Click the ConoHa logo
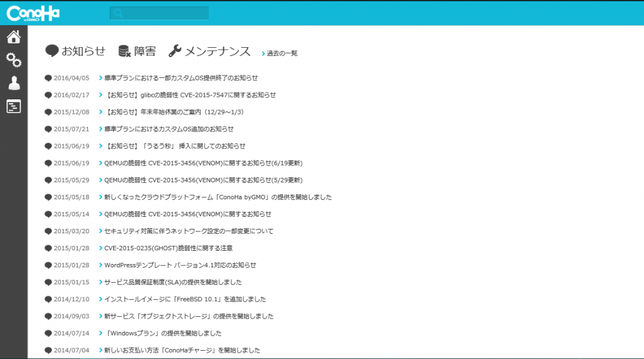Image resolution: width=644 pixels, height=359 pixels. [x=33, y=14]
